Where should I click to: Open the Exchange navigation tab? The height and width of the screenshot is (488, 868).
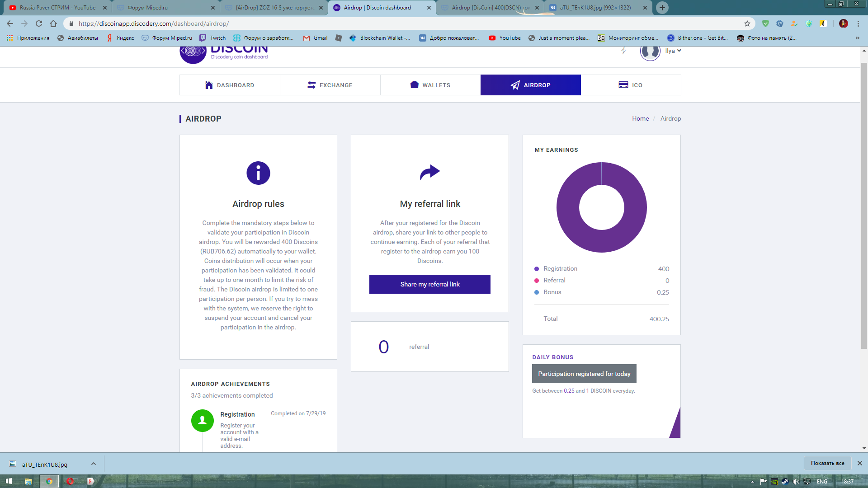(x=330, y=85)
